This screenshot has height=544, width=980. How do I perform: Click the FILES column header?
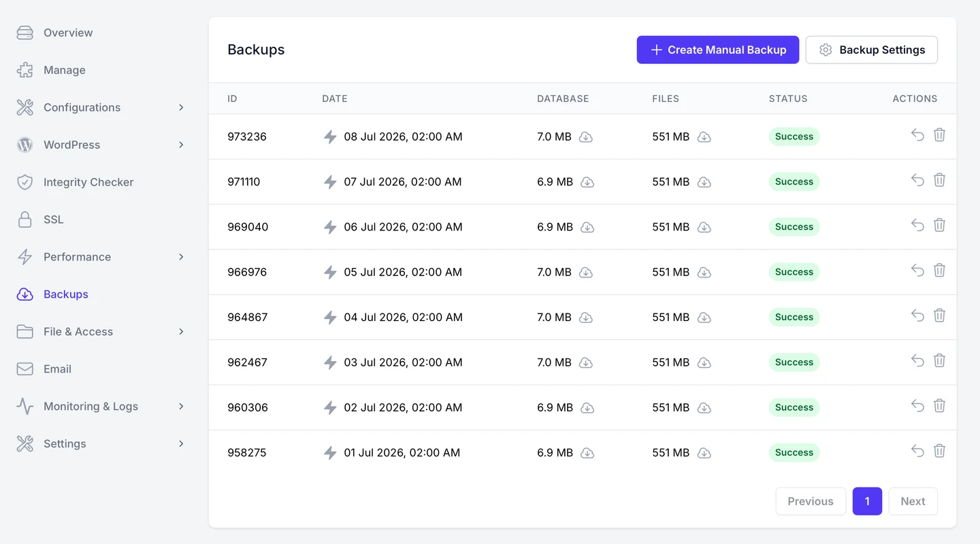(x=666, y=99)
